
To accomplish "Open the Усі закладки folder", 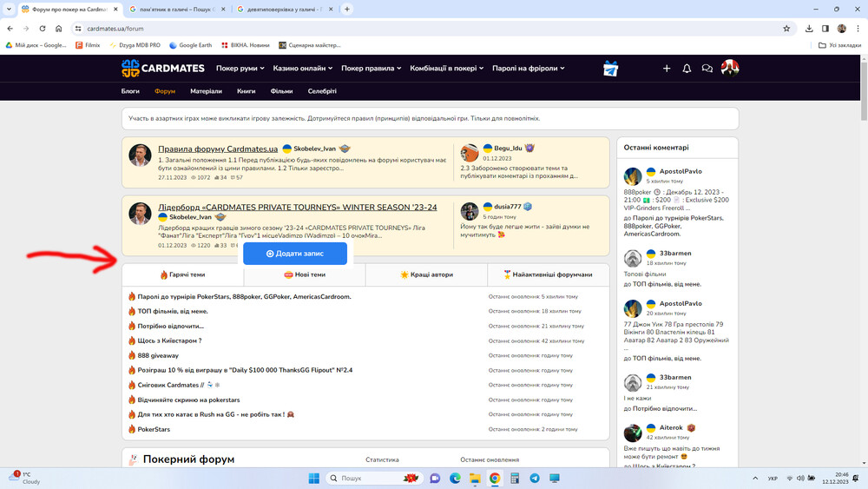I will point(839,45).
